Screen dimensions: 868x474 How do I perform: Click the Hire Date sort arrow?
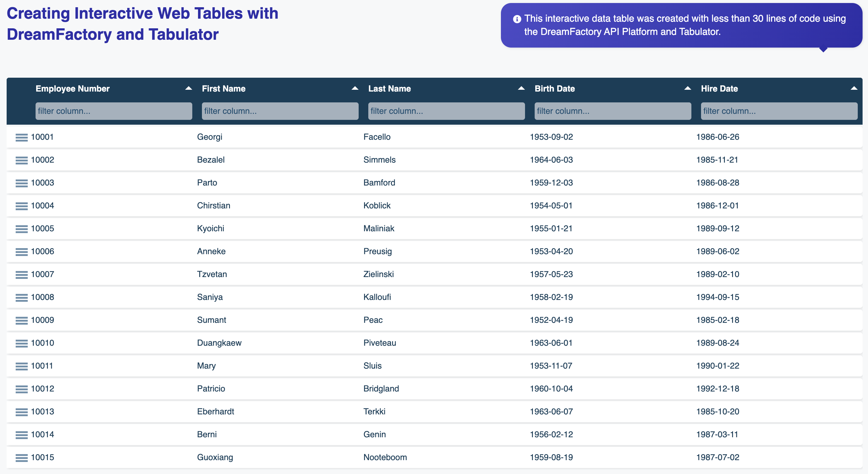(854, 89)
